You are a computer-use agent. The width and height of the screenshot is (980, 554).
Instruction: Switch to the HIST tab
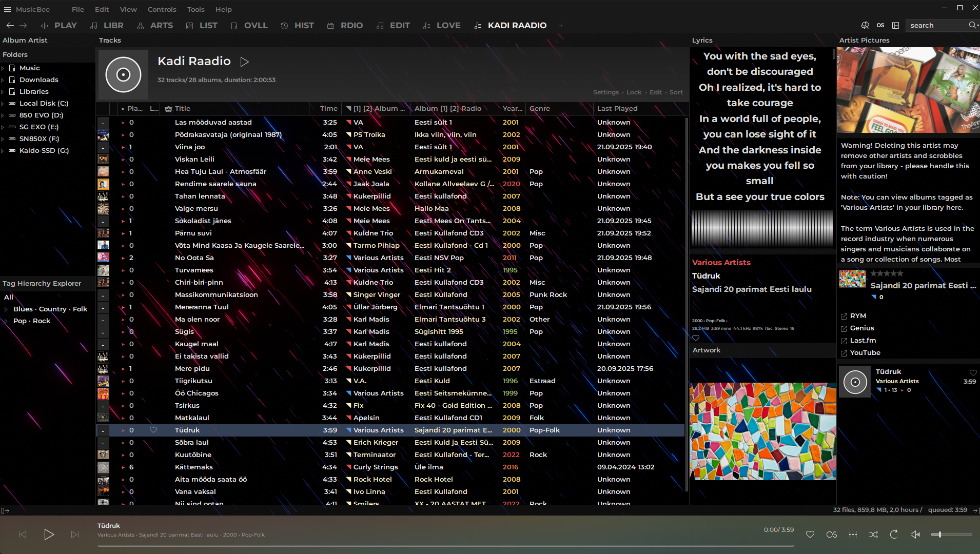[298, 25]
